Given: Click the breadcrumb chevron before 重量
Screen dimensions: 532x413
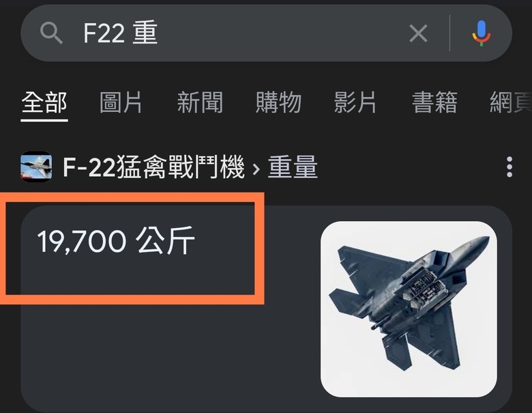Looking at the screenshot, I should pos(256,168).
